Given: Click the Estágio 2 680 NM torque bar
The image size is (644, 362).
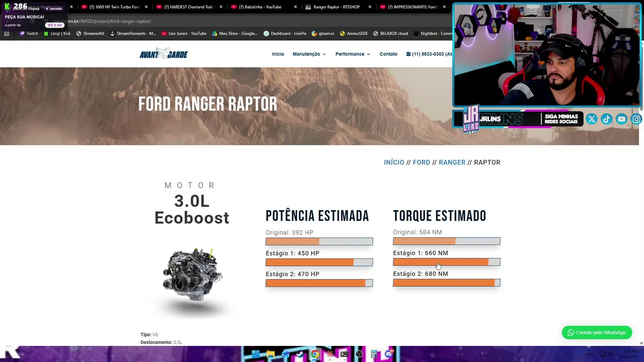Looking at the screenshot, I should 446,283.
